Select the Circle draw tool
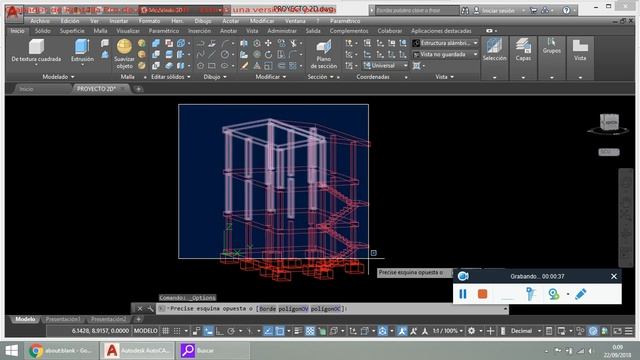 (x=225, y=54)
